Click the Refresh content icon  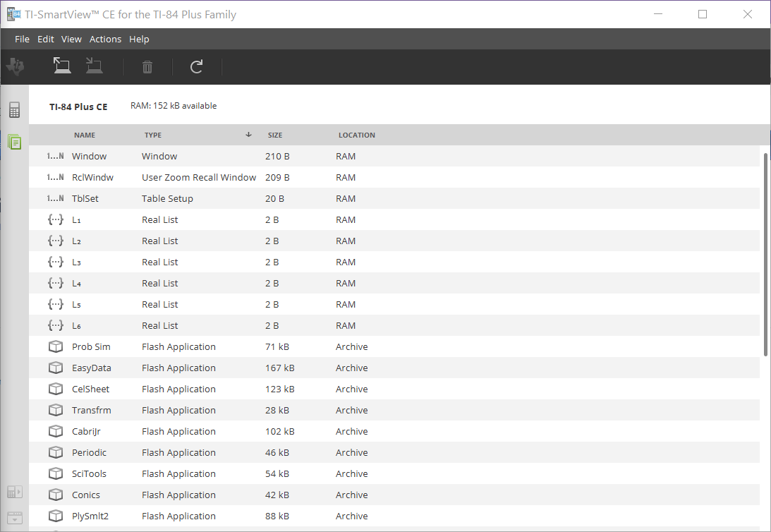[197, 67]
